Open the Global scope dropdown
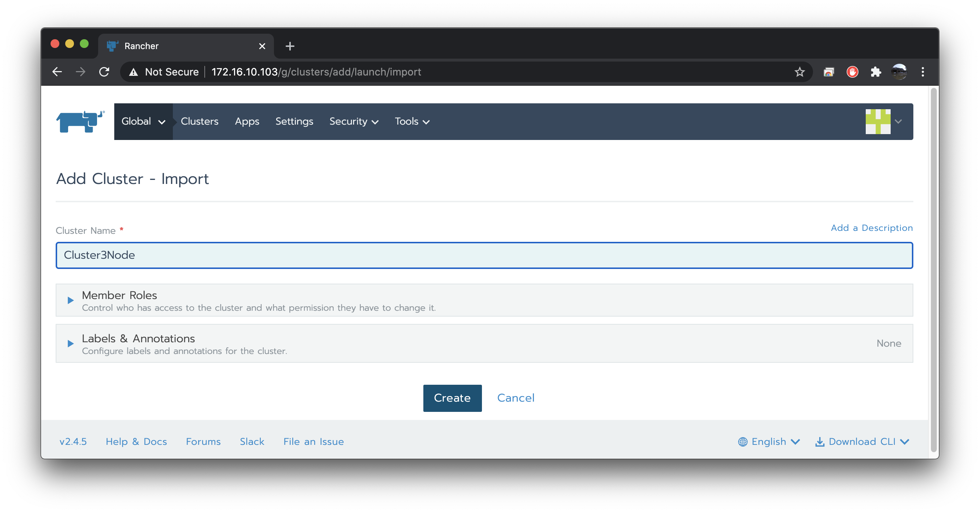The width and height of the screenshot is (980, 513). (x=143, y=121)
